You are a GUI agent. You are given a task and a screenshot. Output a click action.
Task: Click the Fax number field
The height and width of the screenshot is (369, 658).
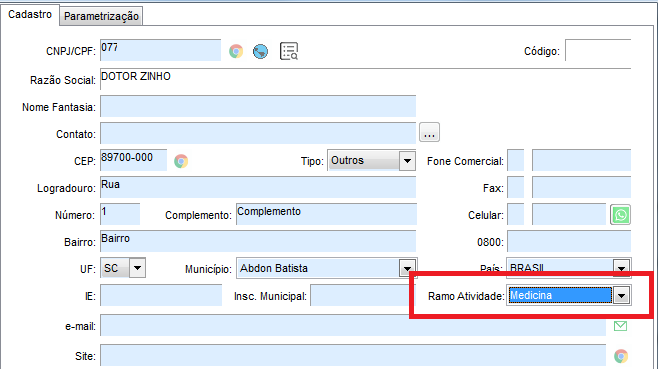pos(582,187)
